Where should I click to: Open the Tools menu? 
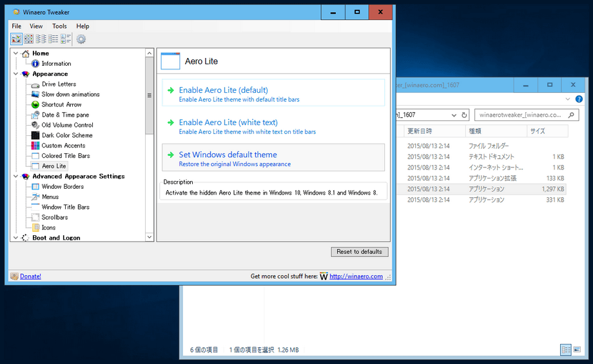(x=59, y=26)
